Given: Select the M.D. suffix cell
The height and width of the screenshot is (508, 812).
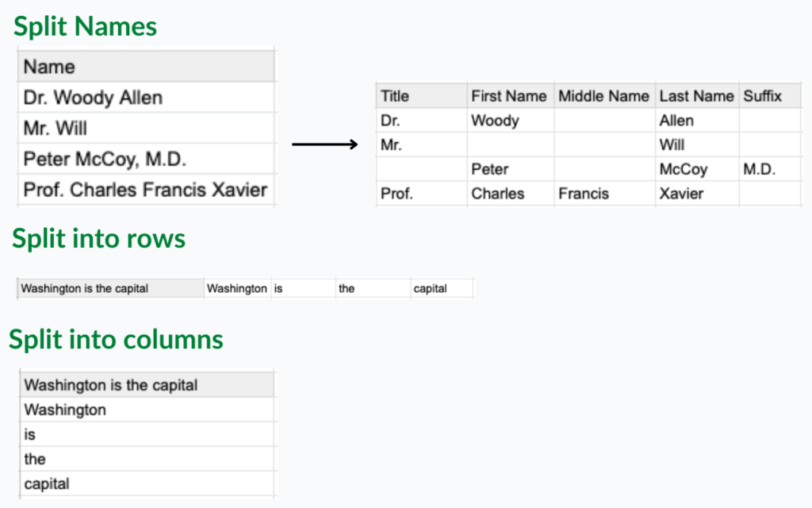Looking at the screenshot, I should pos(771,169).
